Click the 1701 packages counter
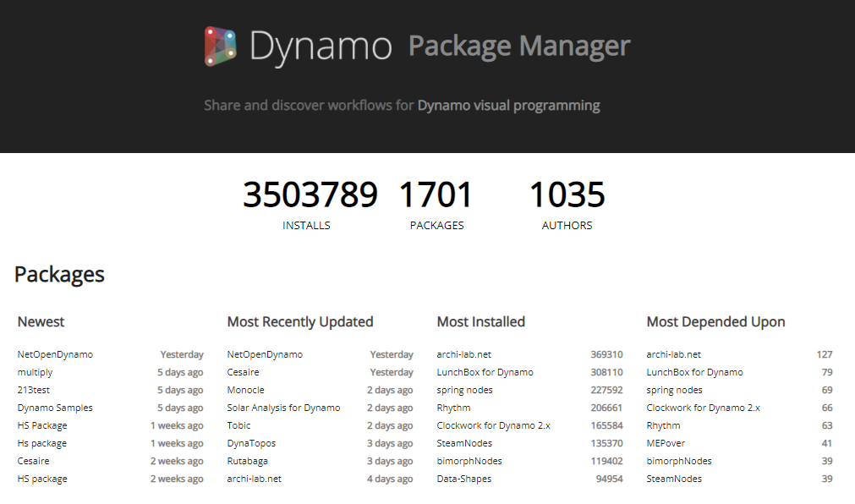Viewport: 855px width, 504px height. (436, 194)
